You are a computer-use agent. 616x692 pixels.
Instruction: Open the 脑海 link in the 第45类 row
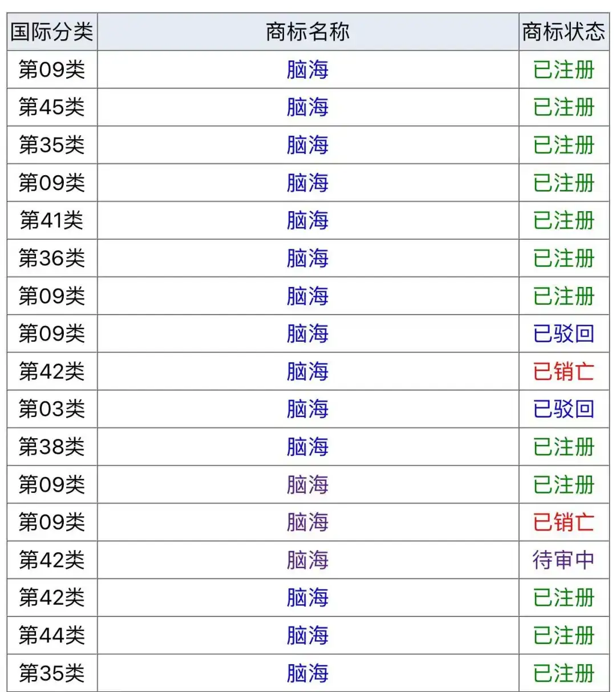point(307,107)
